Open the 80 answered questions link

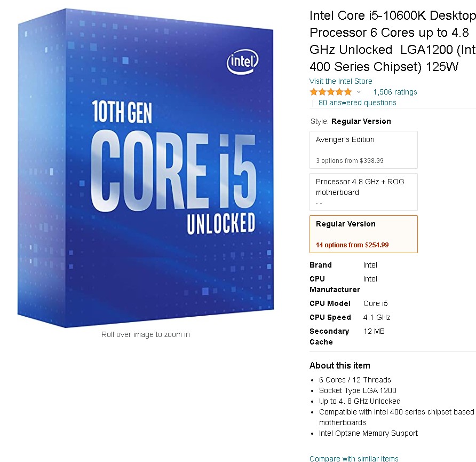pos(357,103)
